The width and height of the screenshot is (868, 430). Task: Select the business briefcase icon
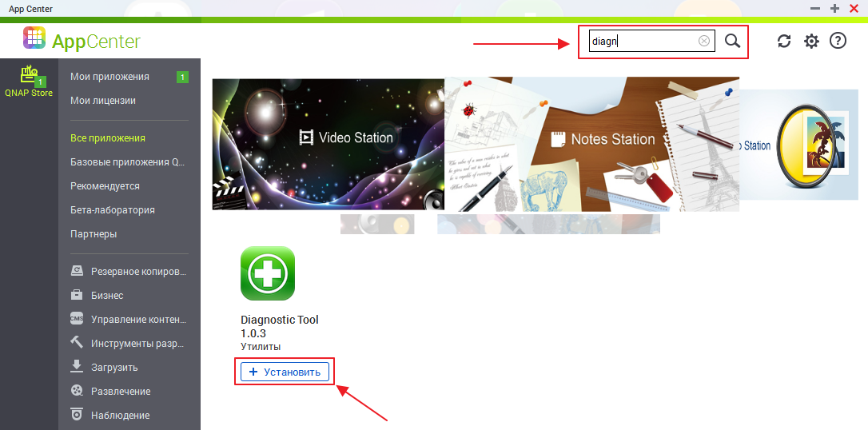coord(77,295)
